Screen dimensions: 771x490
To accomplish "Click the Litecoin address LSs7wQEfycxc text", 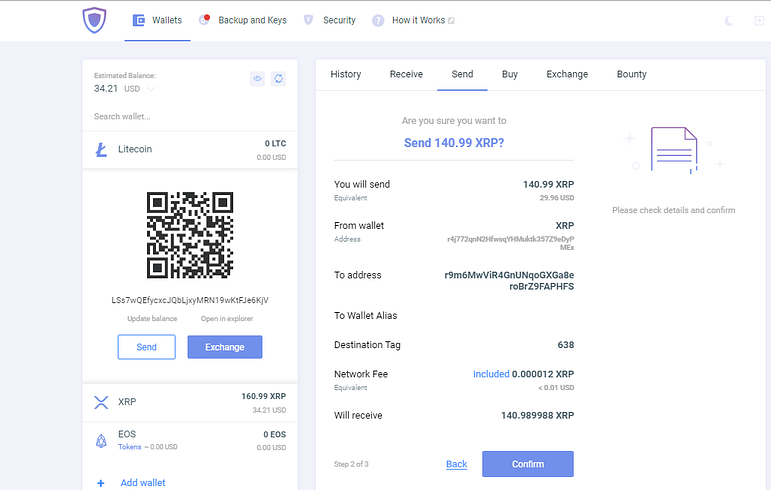I will [190, 300].
